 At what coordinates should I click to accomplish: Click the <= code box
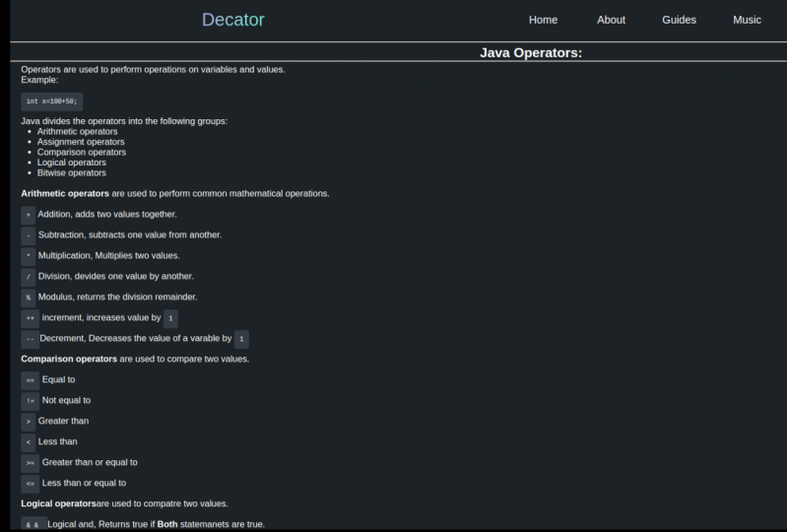[x=31, y=484]
